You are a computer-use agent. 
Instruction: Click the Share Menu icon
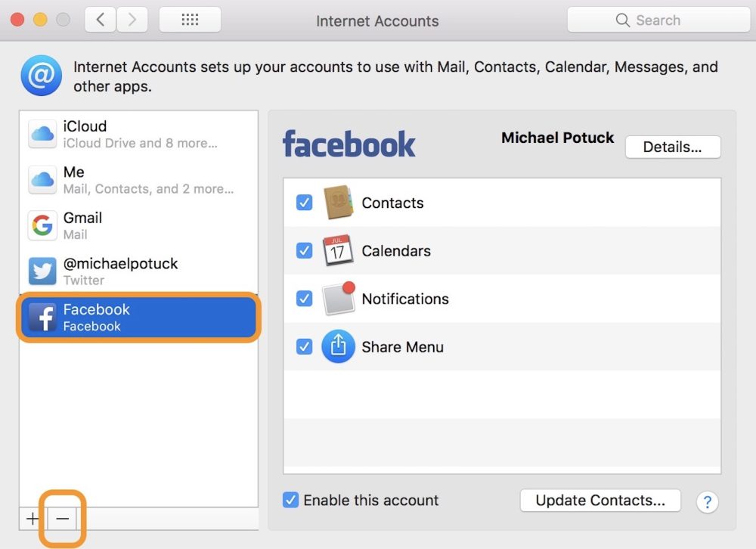click(x=338, y=347)
